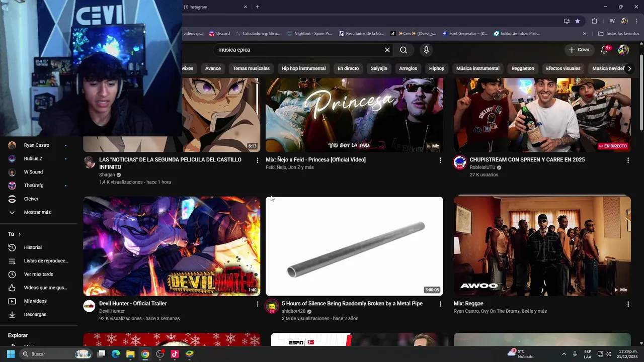Open Descargas in the sidebar
This screenshot has width=644, height=362.
click(x=35, y=315)
